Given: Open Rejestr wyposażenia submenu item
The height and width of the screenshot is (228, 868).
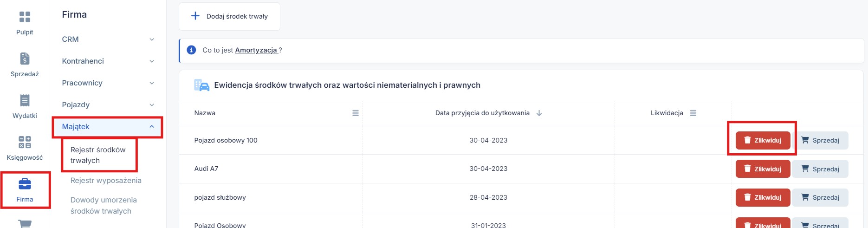Looking at the screenshot, I should 106,181.
